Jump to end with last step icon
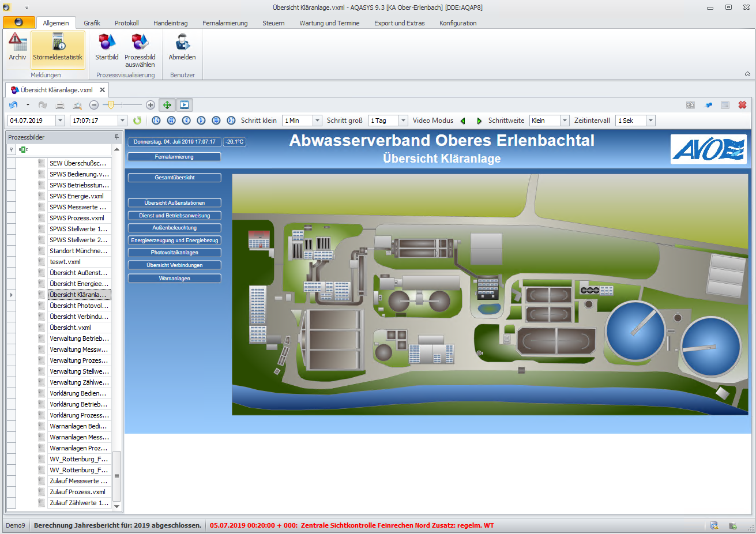The width and height of the screenshot is (756, 534). 231,121
